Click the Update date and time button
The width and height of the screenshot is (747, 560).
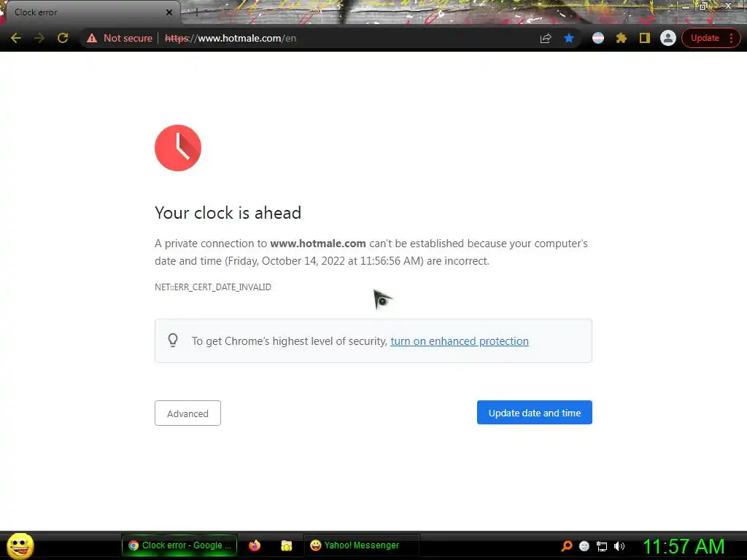tap(535, 413)
